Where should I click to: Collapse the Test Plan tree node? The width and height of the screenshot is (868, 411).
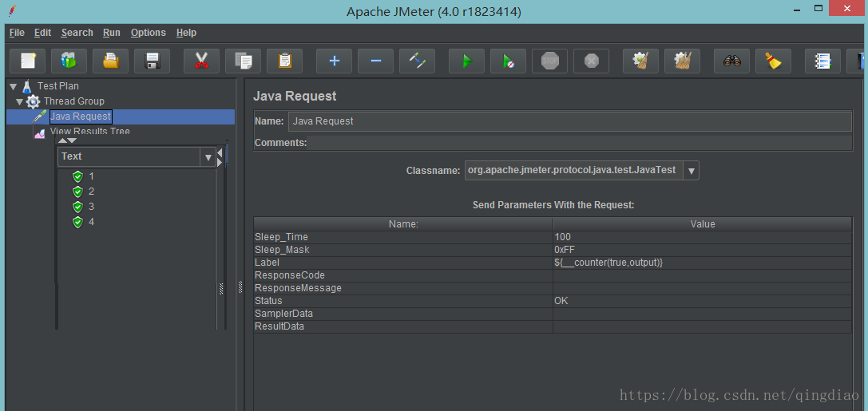point(14,87)
